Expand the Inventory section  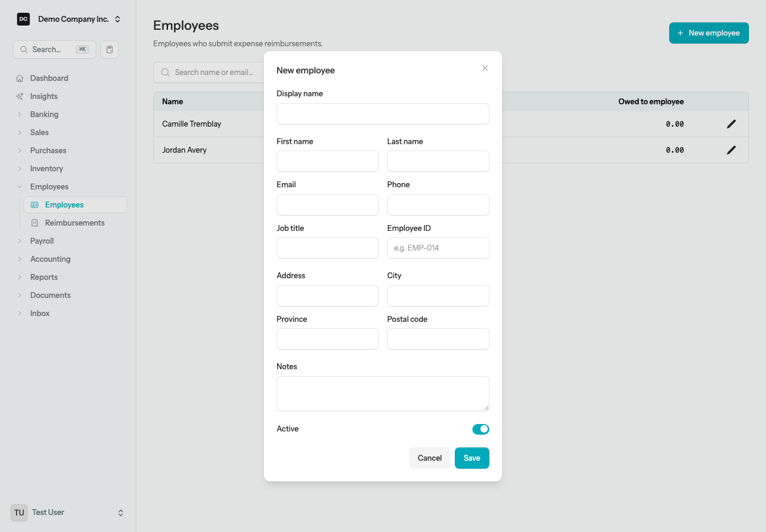[x=68, y=169]
